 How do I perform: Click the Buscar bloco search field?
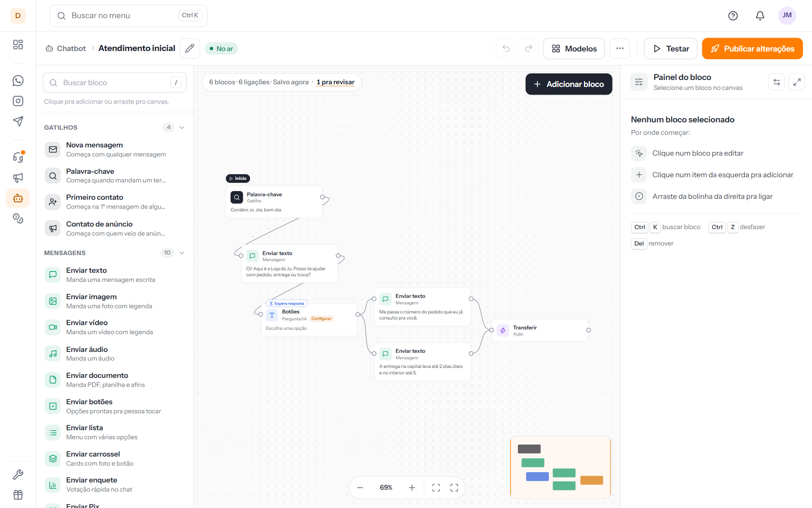click(114, 83)
